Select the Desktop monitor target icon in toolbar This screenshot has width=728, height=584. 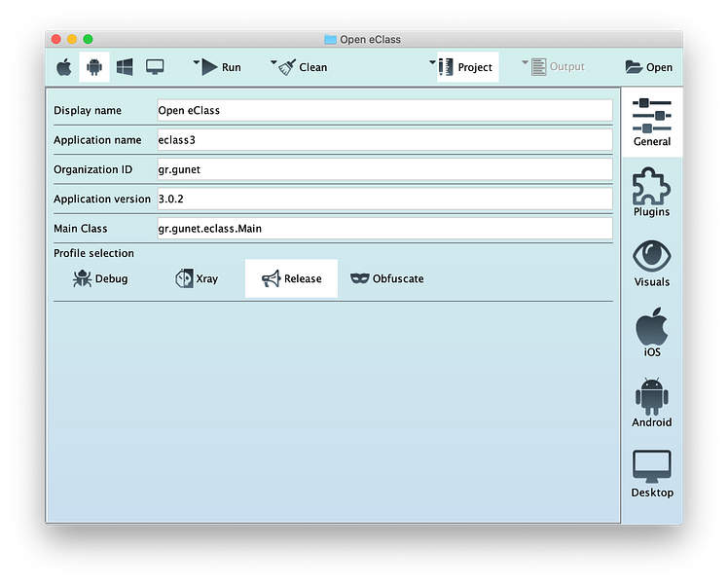click(155, 67)
